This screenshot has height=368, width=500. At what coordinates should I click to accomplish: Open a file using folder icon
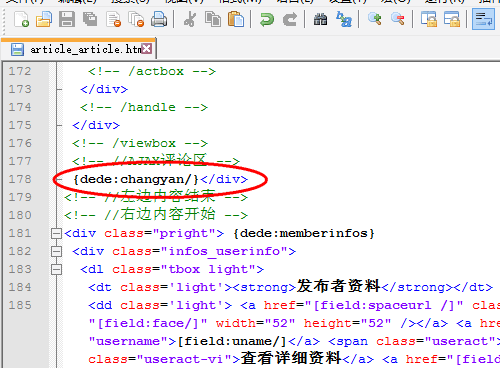click(x=44, y=19)
